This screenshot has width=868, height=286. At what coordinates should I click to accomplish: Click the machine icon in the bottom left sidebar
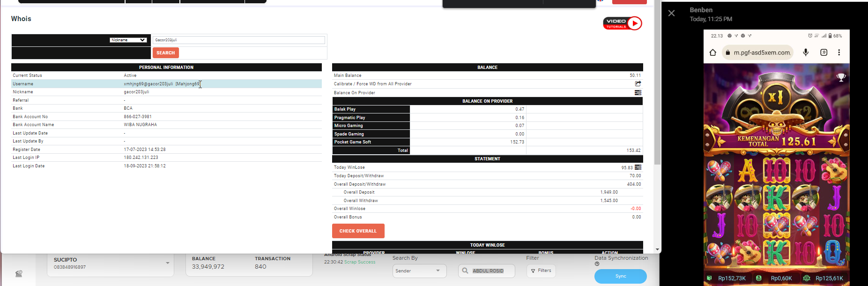(x=19, y=274)
